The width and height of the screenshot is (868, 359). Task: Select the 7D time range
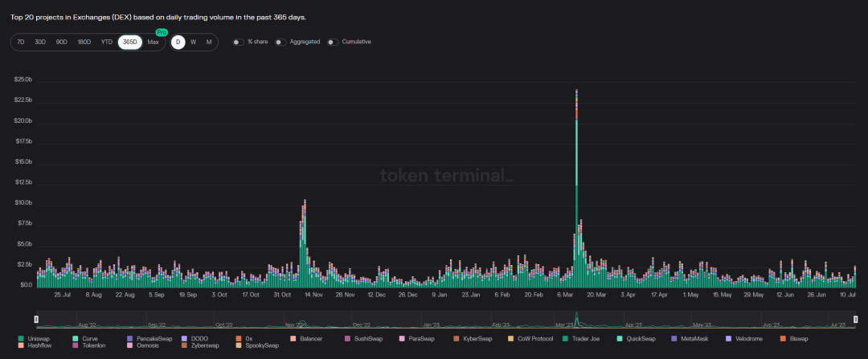coord(21,42)
